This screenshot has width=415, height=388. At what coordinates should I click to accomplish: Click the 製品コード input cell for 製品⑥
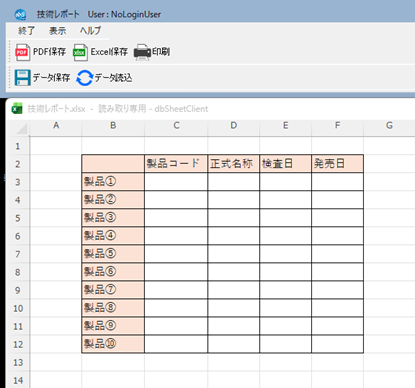[176, 272]
